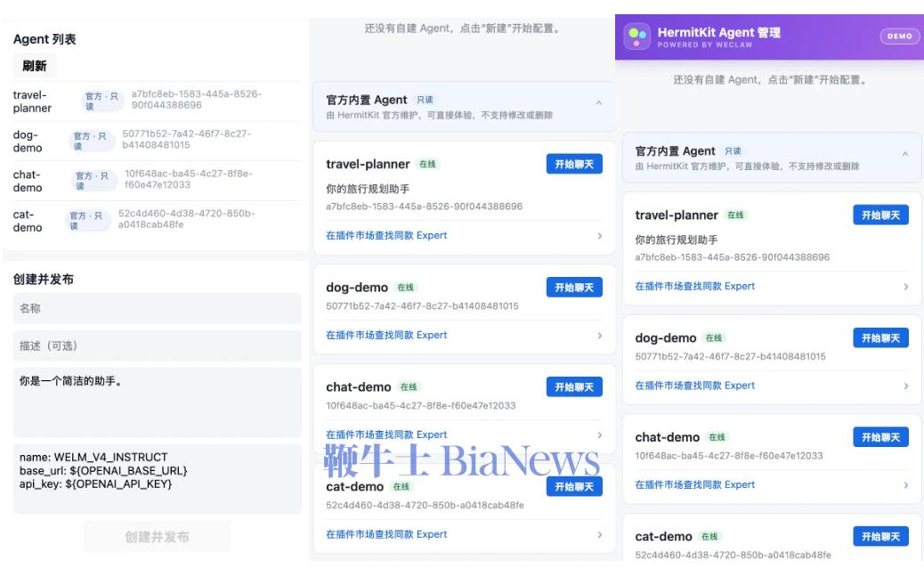
Task: Click 只读 badge in right panel section header
Action: coord(734,150)
